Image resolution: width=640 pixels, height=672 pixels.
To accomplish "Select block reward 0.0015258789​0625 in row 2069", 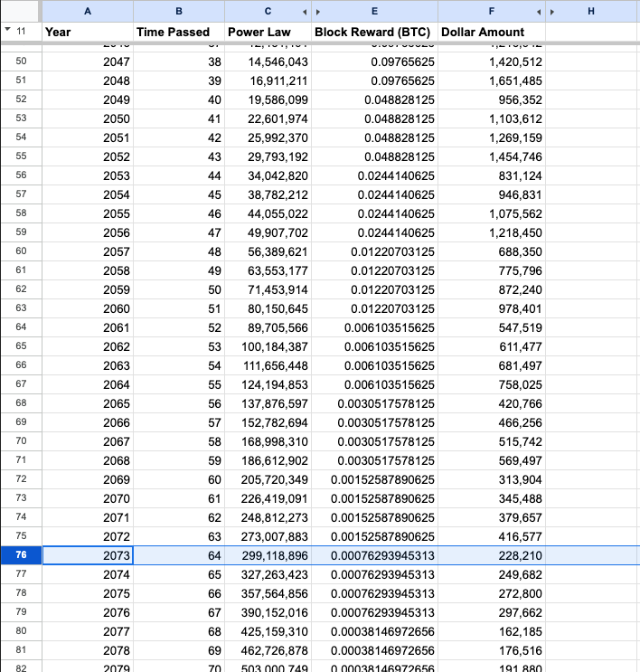I will tap(374, 479).
